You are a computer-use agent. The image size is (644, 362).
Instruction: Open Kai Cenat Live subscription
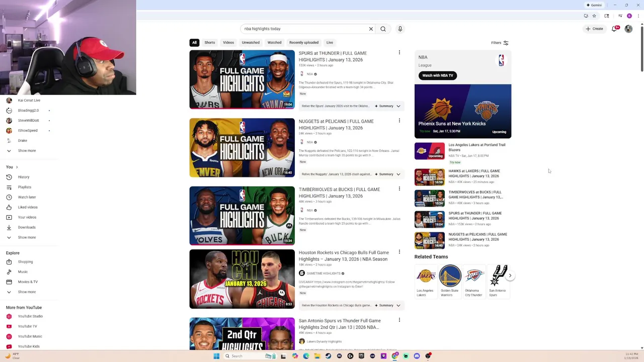tap(29, 101)
